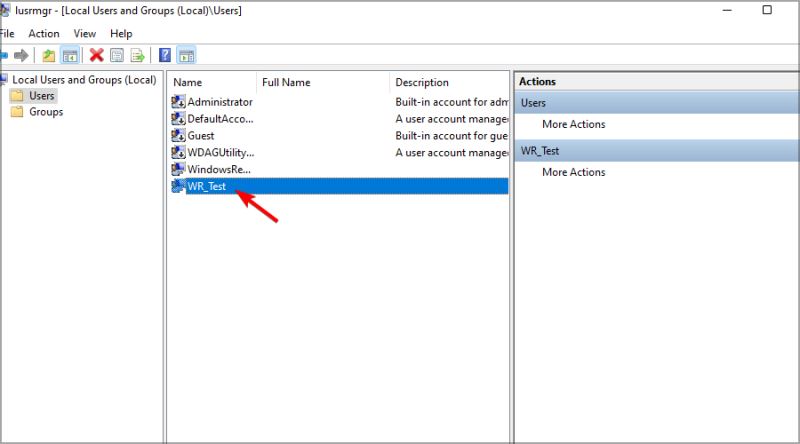Click WDAGUtility's 'A user account manage' description
This screenshot has width=800, height=444.
pyautogui.click(x=452, y=152)
